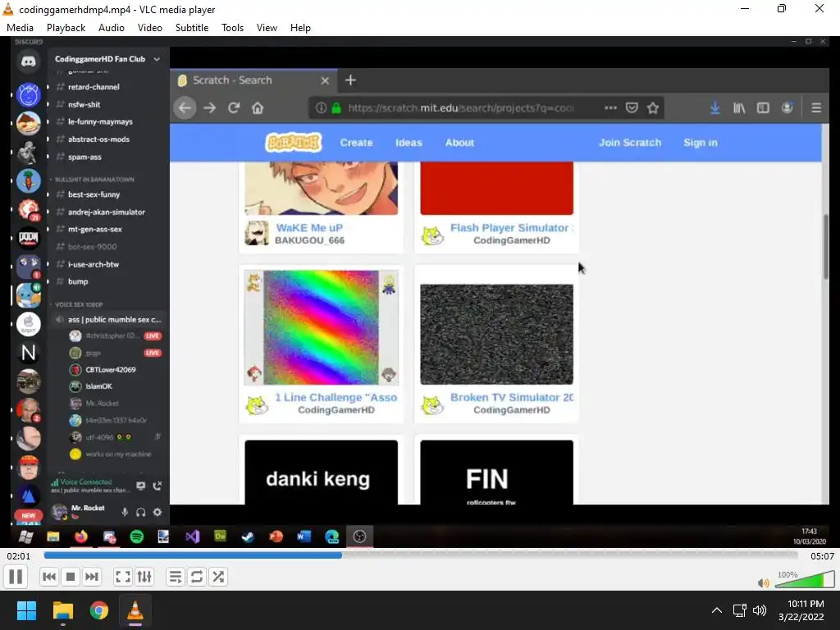This screenshot has height=630, width=840.
Task: Open the Audio menu
Action: click(112, 28)
